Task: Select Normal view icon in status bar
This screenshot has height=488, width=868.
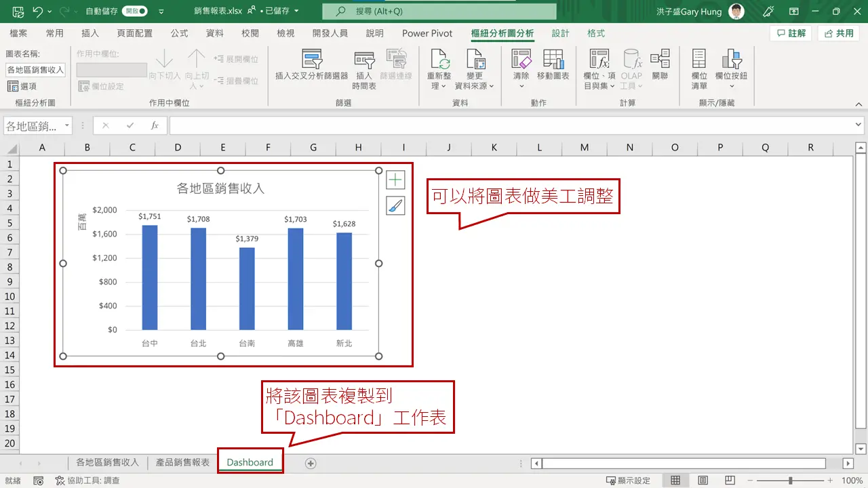Action: point(675,481)
